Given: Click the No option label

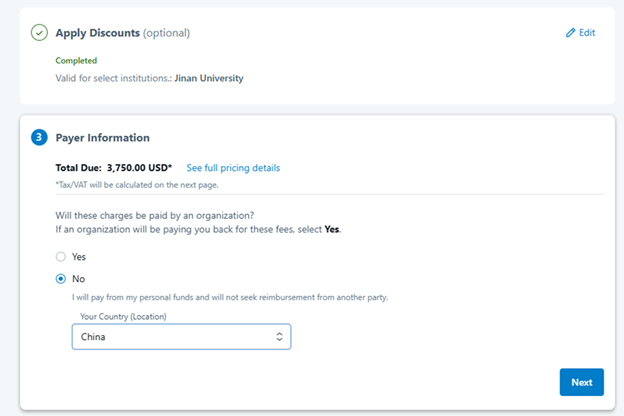Looking at the screenshot, I should click(x=78, y=279).
